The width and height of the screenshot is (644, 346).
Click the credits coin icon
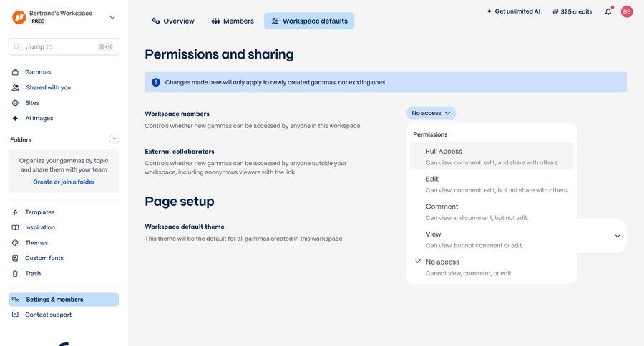tap(555, 12)
